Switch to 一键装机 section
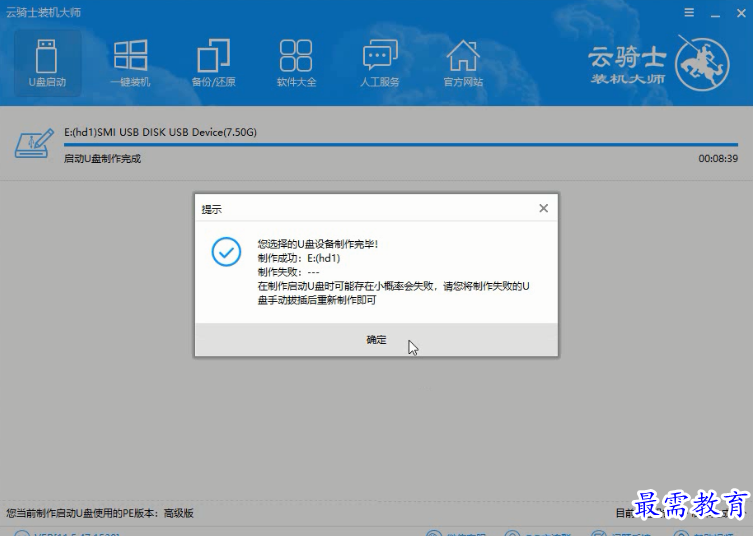 point(130,64)
